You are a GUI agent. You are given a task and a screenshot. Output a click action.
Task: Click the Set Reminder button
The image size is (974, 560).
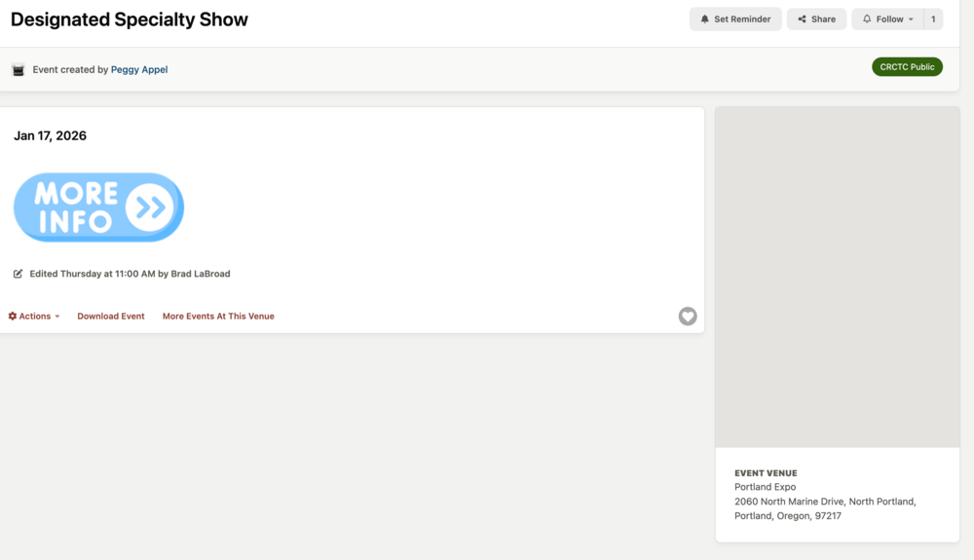click(735, 19)
